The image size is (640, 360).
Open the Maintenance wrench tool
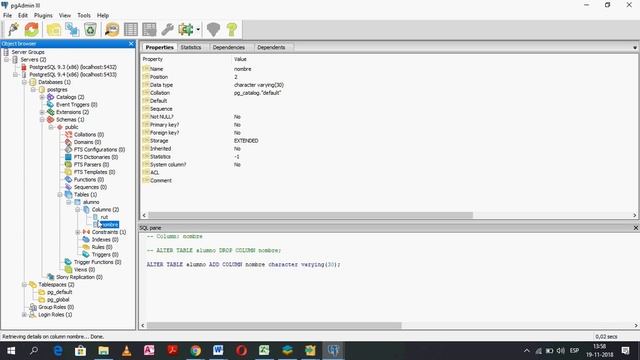click(167, 29)
